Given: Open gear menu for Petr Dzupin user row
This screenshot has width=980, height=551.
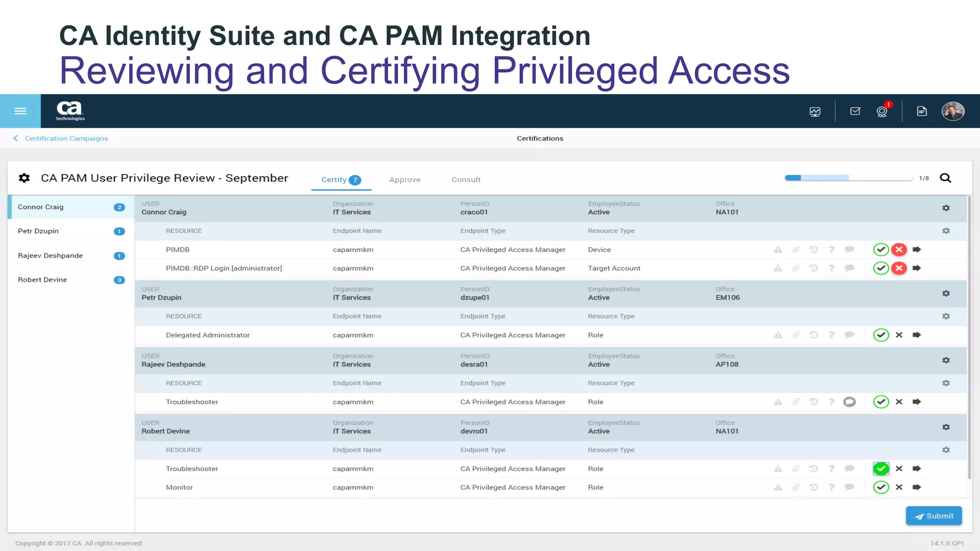Looking at the screenshot, I should (946, 294).
